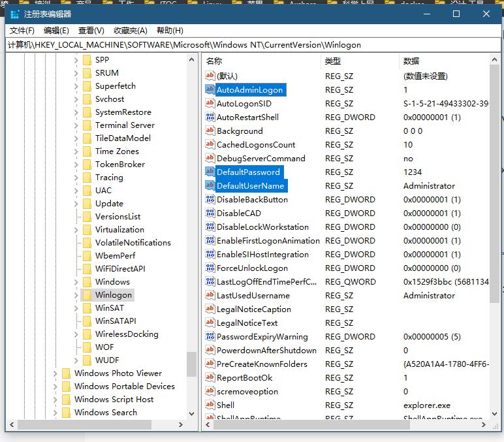Screen dimensions: 504x442
Task: Select the DefaultUserName value name
Action: pyautogui.click(x=250, y=186)
